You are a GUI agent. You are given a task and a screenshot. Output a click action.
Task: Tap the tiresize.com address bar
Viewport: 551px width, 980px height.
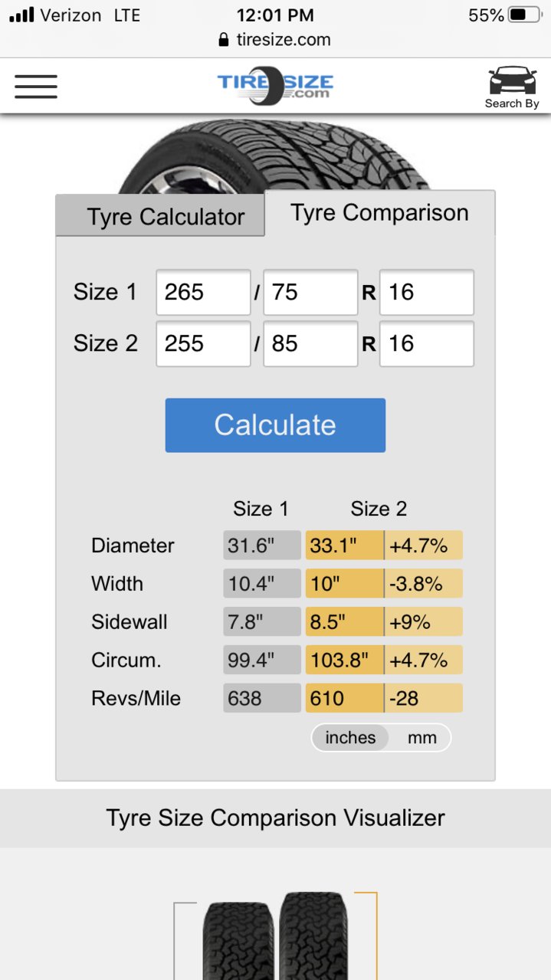[x=275, y=40]
